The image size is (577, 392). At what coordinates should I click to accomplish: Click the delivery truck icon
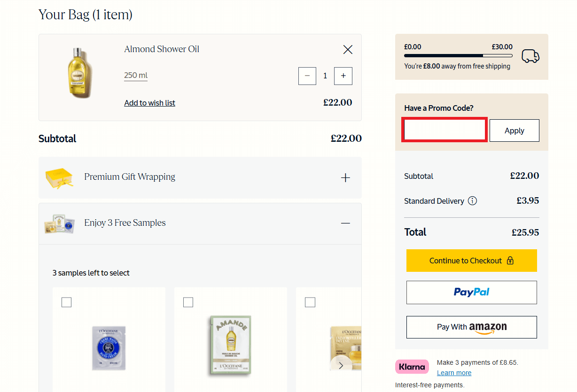click(x=530, y=56)
